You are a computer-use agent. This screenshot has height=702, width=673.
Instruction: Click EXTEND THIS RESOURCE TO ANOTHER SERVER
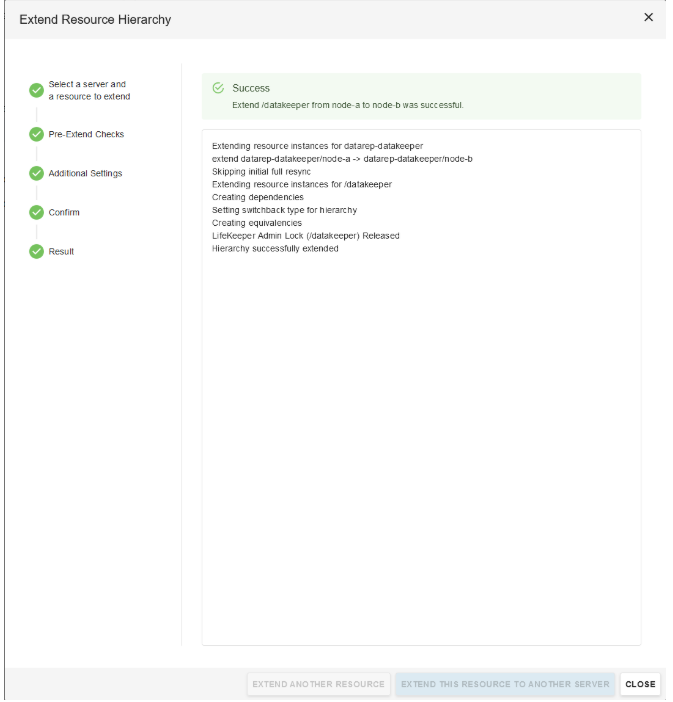pyautogui.click(x=505, y=684)
